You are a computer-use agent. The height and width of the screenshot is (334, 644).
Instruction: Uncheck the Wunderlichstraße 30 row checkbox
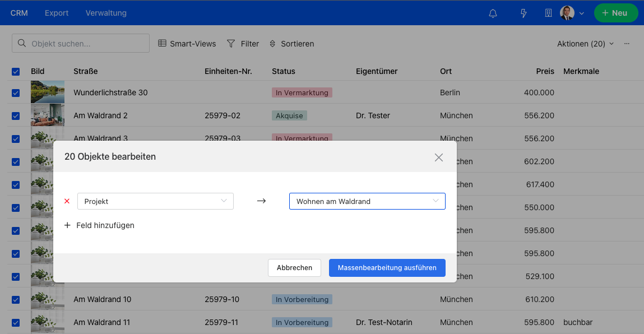(16, 92)
